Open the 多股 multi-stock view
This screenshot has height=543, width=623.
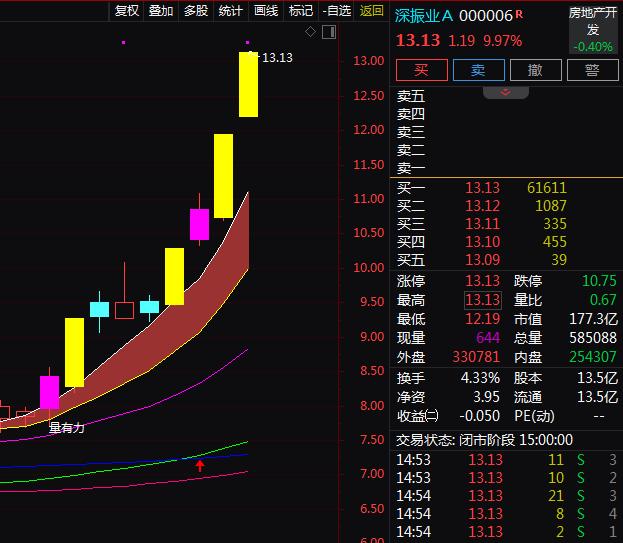point(195,11)
